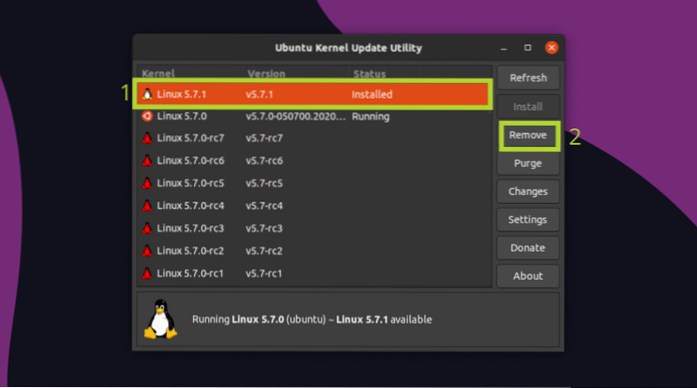Select the Linux 5.7.0-rc6 kernel name
The height and width of the screenshot is (388, 697).
(190, 160)
